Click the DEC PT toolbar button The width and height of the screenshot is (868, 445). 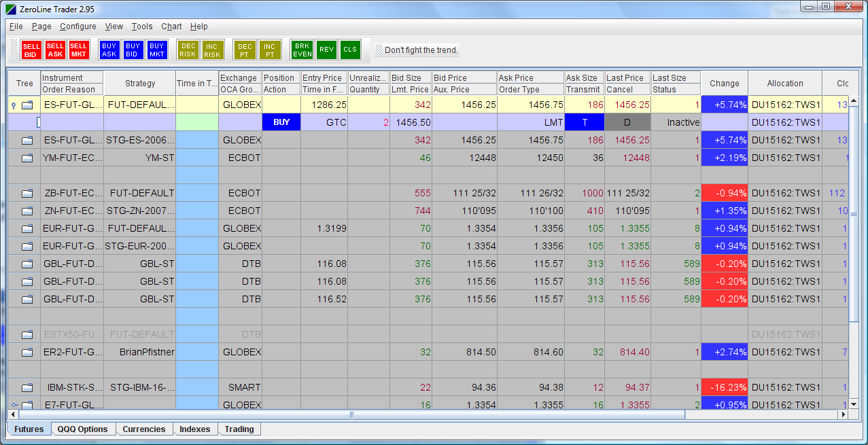(244, 50)
